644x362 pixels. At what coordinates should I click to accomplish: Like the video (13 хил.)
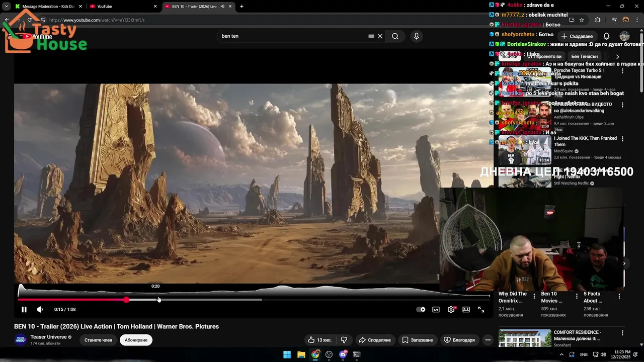[319, 340]
